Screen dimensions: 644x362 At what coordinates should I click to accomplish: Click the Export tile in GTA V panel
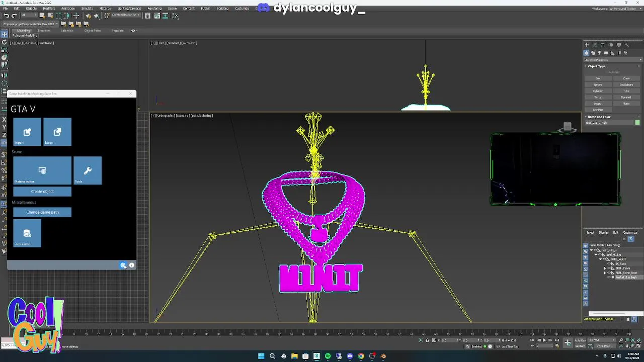[x=57, y=132]
